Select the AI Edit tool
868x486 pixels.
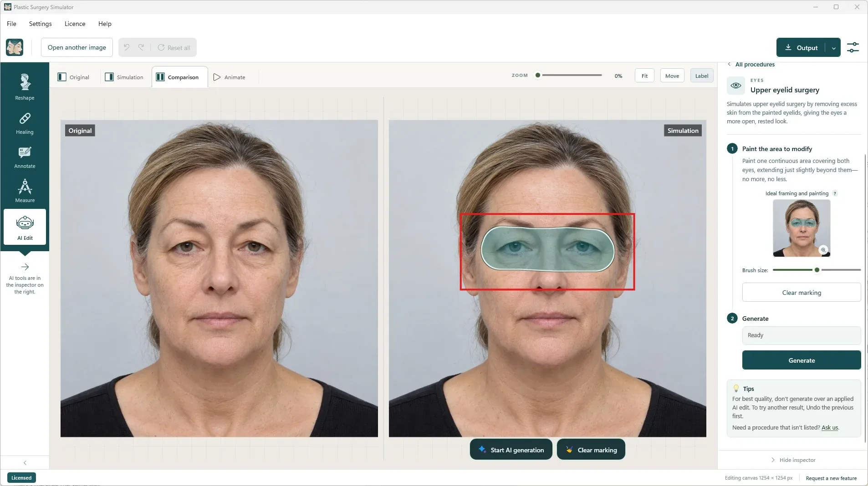[x=25, y=227]
